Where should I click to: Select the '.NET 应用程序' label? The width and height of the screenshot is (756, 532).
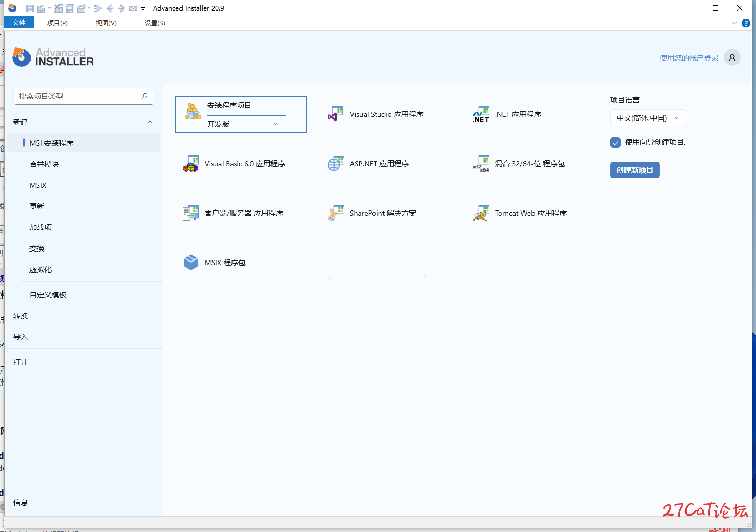[x=518, y=114]
